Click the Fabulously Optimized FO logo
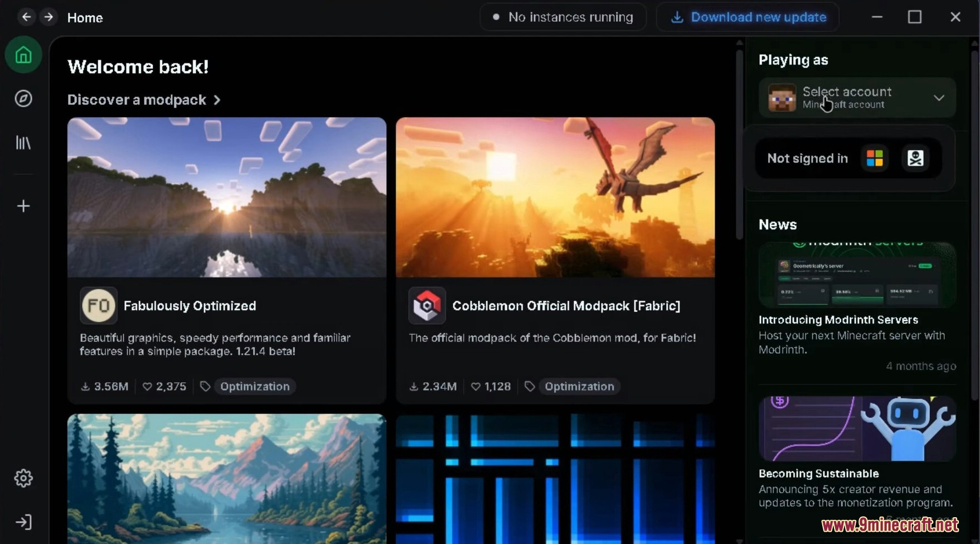Image resolution: width=980 pixels, height=544 pixels. [99, 306]
